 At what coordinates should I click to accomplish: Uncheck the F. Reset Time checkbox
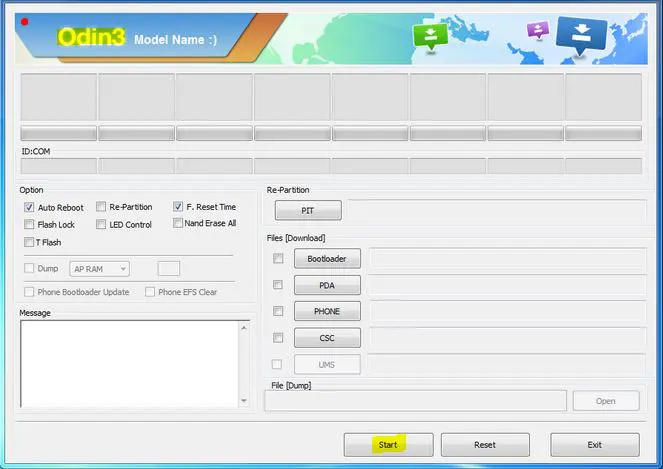click(178, 206)
